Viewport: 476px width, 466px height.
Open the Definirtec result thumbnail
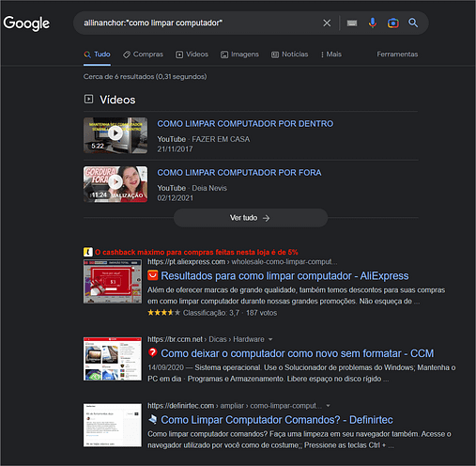pos(113,426)
